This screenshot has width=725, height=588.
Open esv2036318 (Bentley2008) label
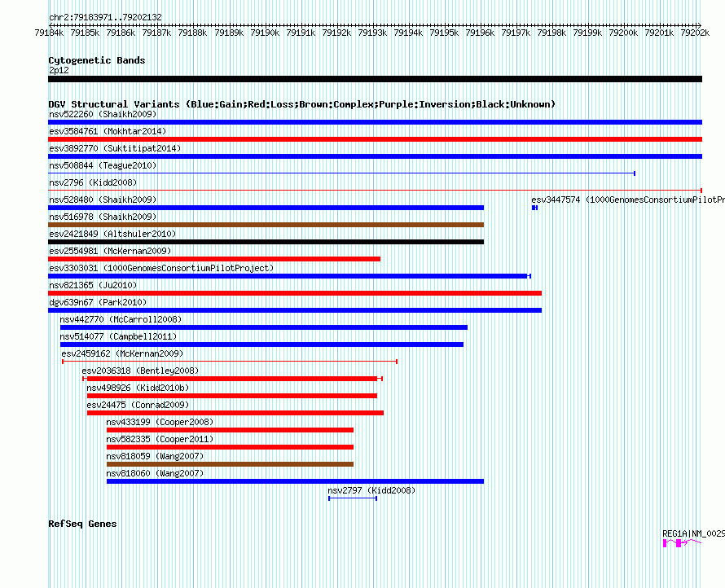(140, 371)
